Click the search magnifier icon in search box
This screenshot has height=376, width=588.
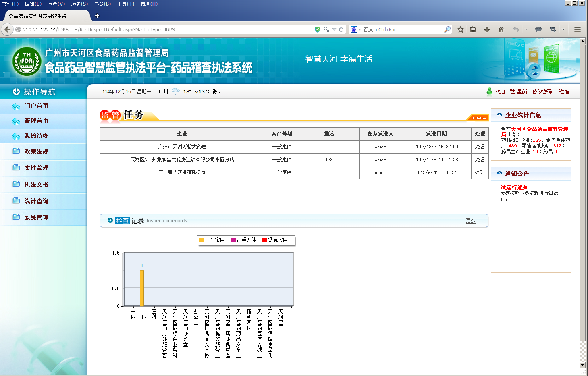pos(447,29)
